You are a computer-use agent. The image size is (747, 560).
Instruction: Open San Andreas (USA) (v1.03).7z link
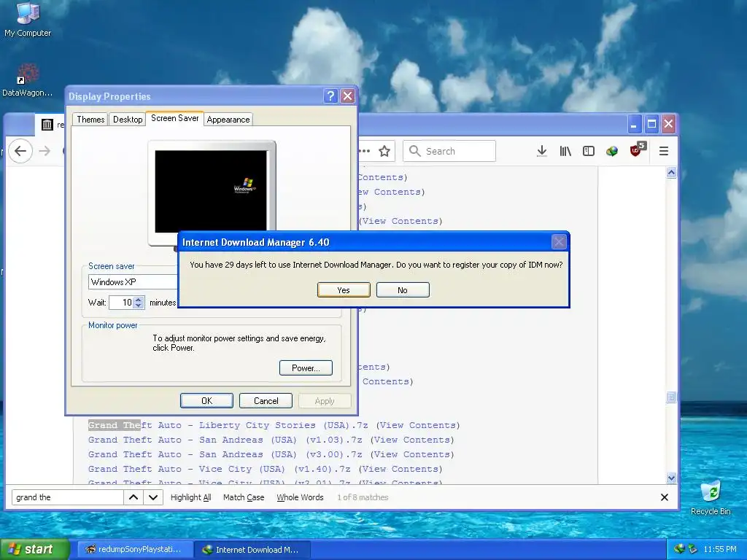[x=225, y=440]
